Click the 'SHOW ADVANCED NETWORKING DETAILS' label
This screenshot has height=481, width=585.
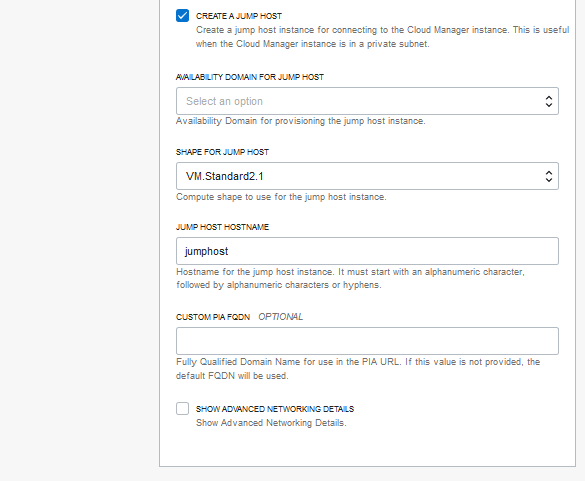(x=275, y=409)
